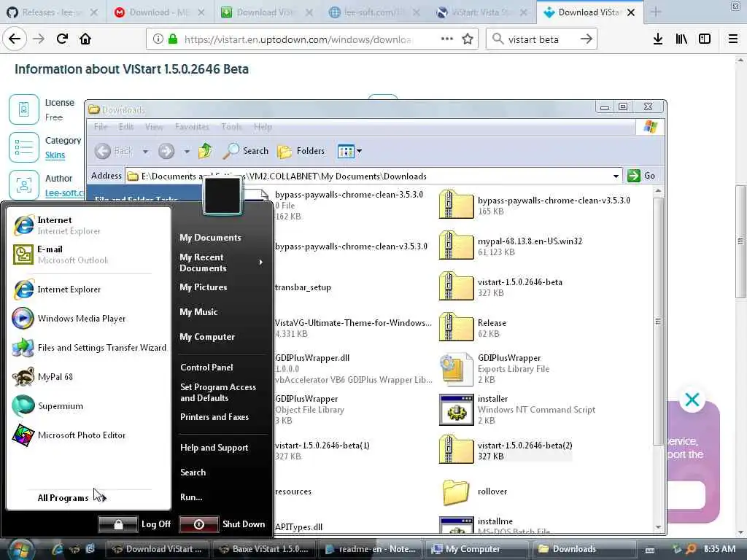747x560 pixels.
Task: Click the Downloads window vertical scrollbar
Action: (658, 322)
